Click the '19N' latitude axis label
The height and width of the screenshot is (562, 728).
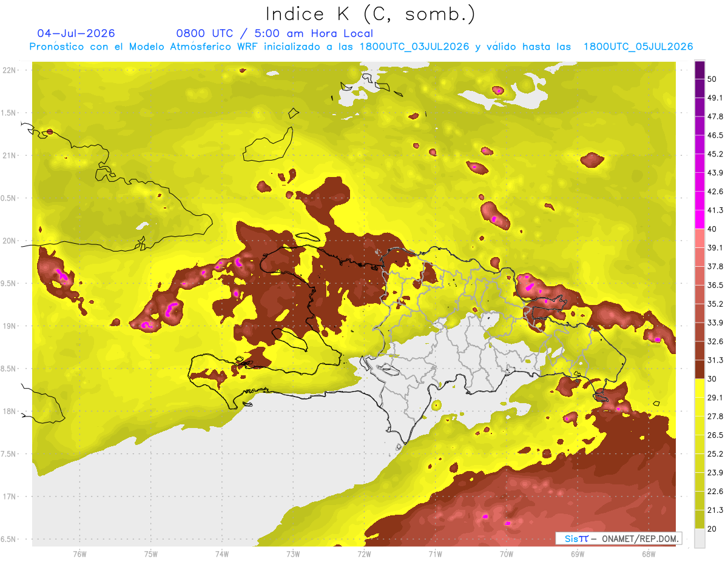9,326
